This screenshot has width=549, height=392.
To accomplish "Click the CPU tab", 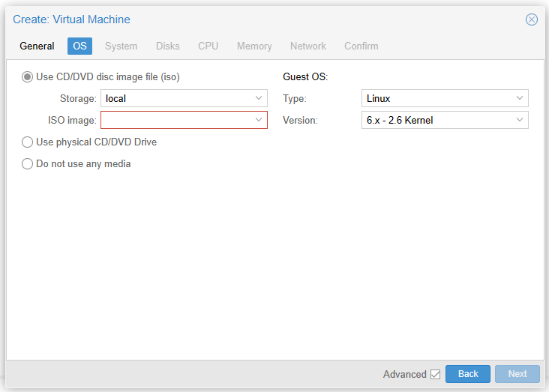I will click(208, 46).
